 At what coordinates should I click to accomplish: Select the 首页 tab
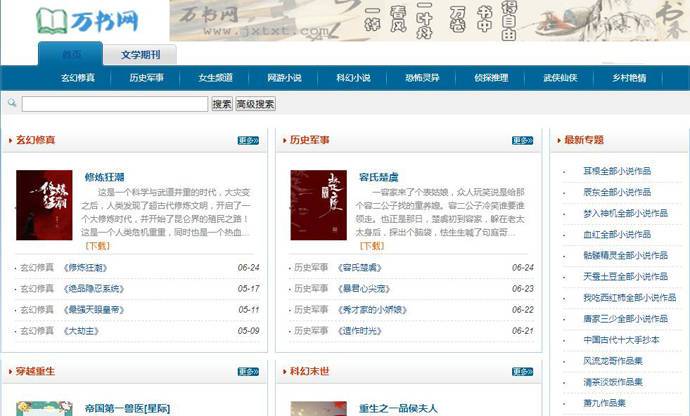coord(72,55)
